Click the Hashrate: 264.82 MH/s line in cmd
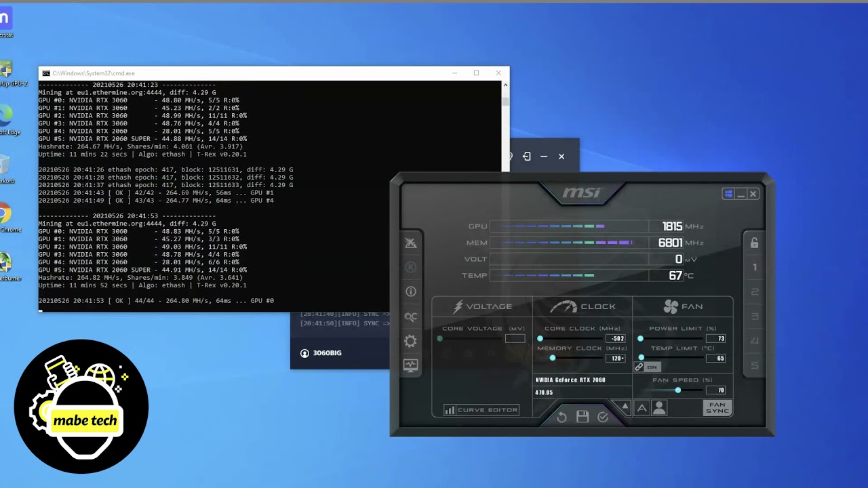Screen dimensions: 868x488 (140, 278)
